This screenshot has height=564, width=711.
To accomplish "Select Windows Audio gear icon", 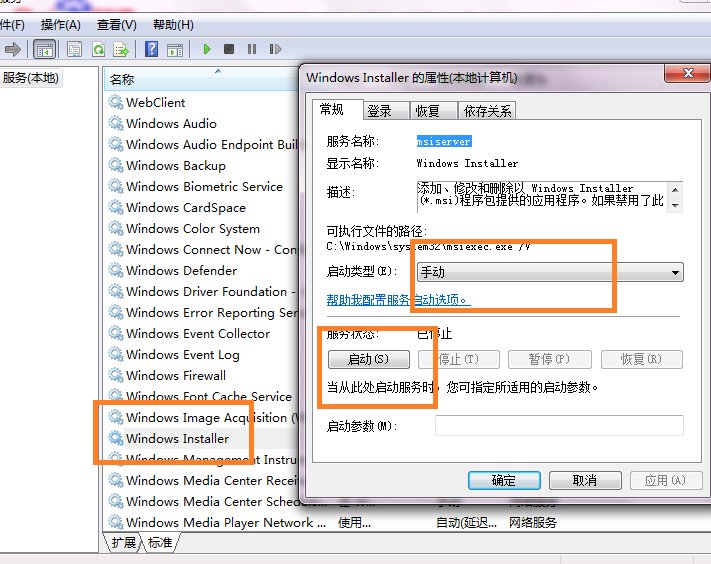I will click(116, 123).
